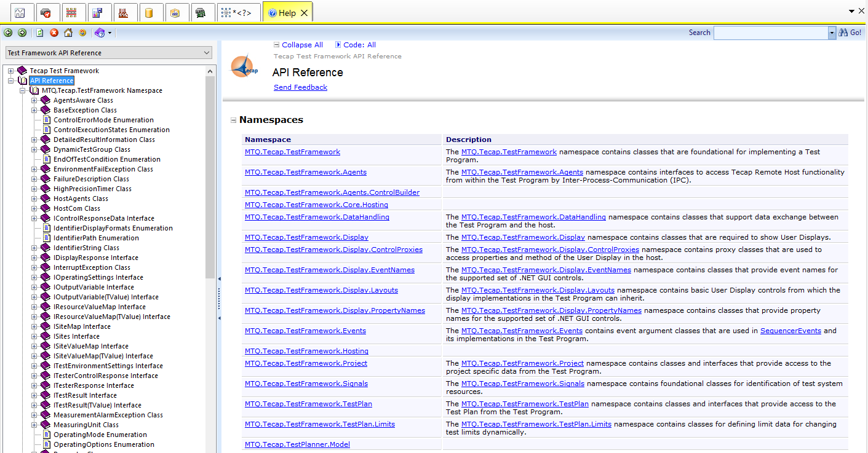This screenshot has height=453, width=868.
Task: Click the OperatingMode Enumeration page icon
Action: tap(46, 435)
